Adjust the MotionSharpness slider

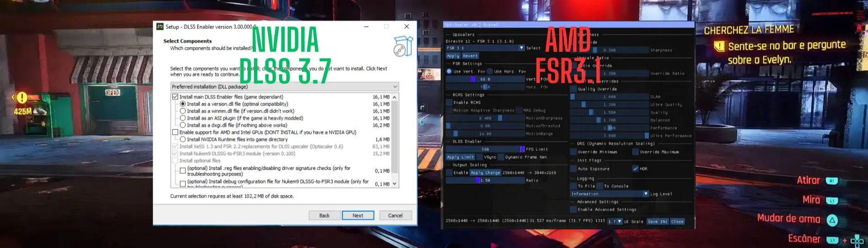[x=485, y=118]
